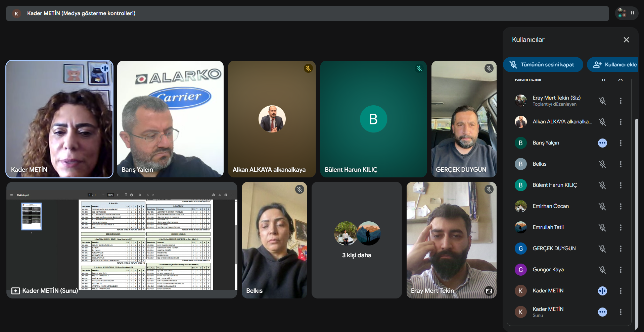644x332 pixels.
Task: Click the presentation icon beside Kader METİN (Sunu)
Action: 15,291
